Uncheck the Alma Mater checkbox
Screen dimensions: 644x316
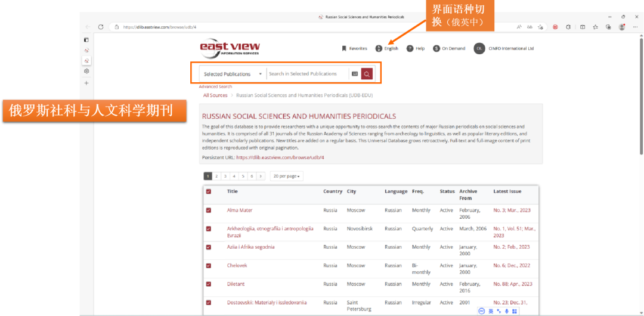[209, 210]
